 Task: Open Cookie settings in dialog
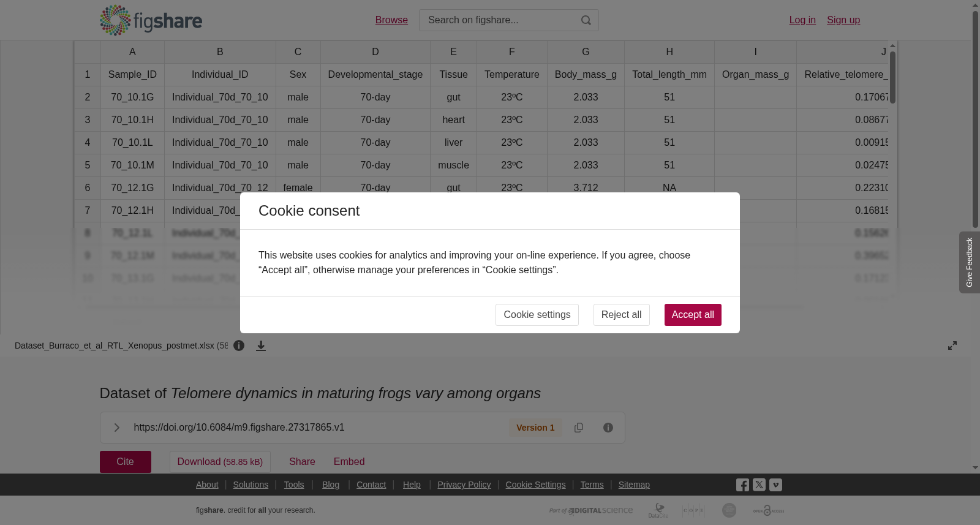pyautogui.click(x=537, y=315)
